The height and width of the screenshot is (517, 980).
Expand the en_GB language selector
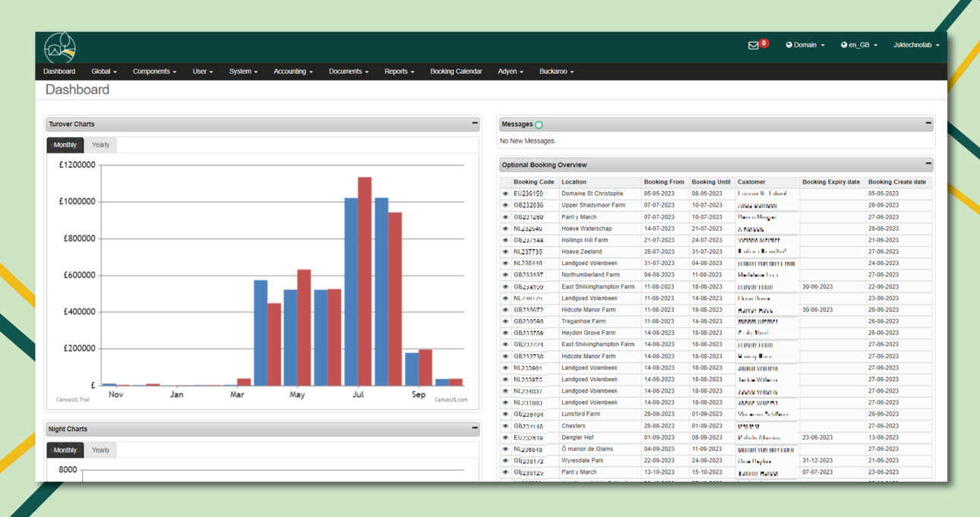tap(859, 45)
